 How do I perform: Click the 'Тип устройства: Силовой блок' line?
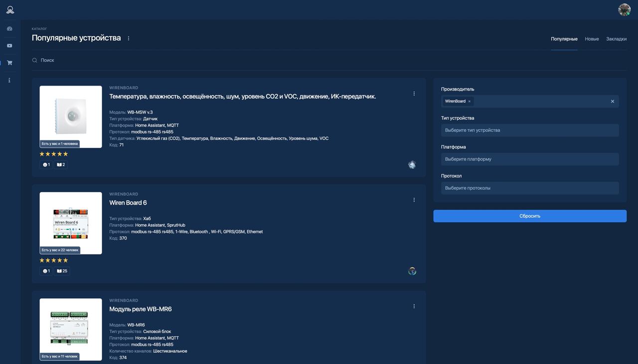pyautogui.click(x=140, y=332)
